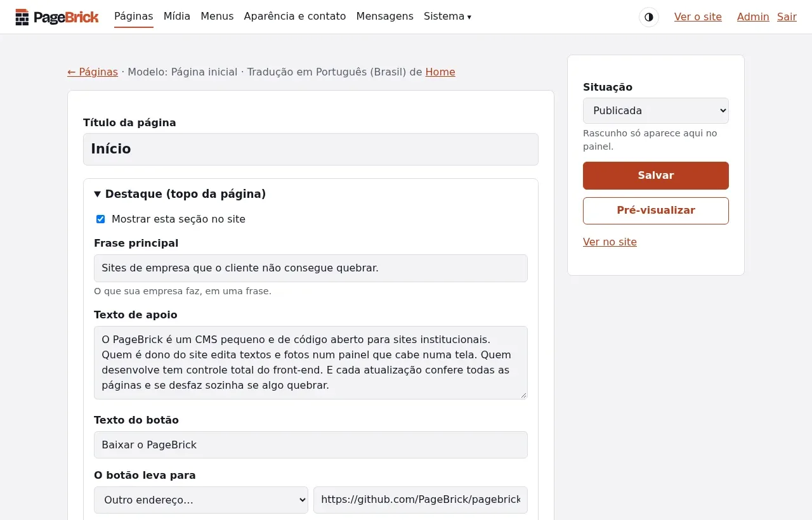The width and height of the screenshot is (812, 520).
Task: Click the "Rascunho só aparece aqui no painel." note
Action: pyautogui.click(x=650, y=140)
